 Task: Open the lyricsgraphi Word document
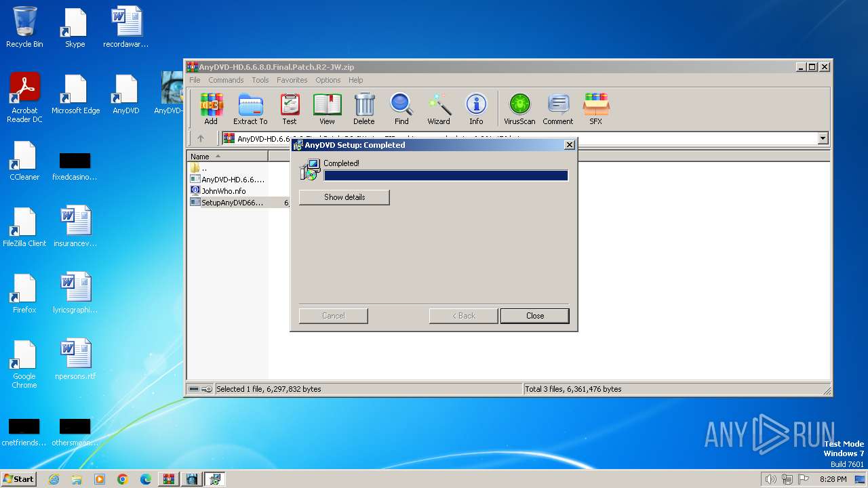click(x=75, y=293)
